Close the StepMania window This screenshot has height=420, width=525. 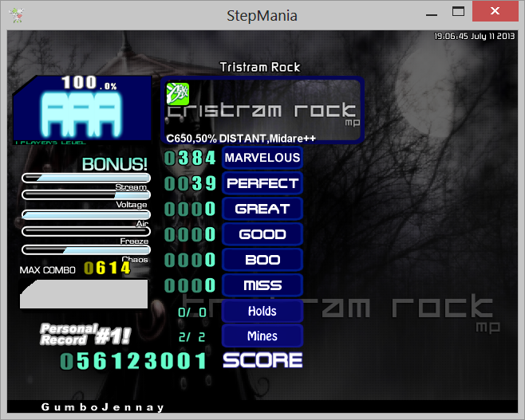coord(495,11)
